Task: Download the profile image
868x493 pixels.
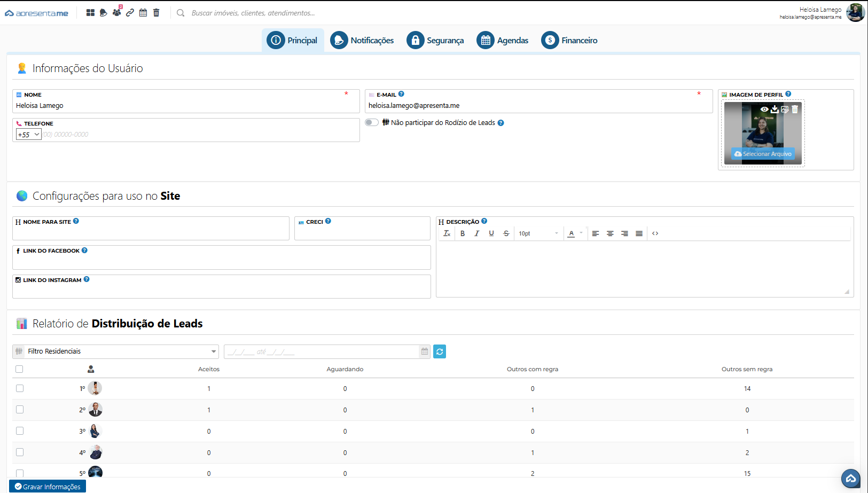Action: 775,109
